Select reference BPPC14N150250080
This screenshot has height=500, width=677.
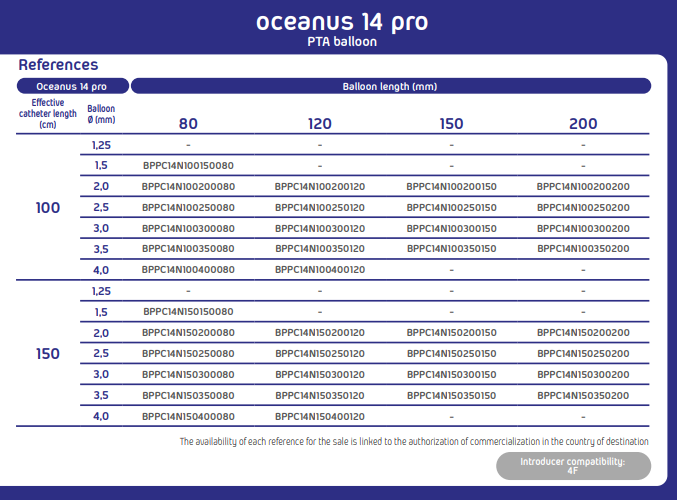[188, 354]
